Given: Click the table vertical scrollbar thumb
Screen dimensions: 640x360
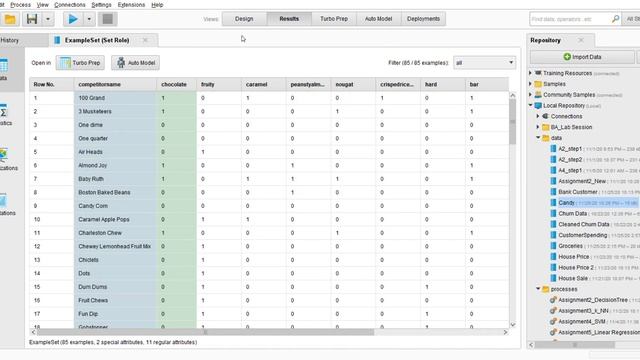Looking at the screenshot, I should [x=513, y=122].
